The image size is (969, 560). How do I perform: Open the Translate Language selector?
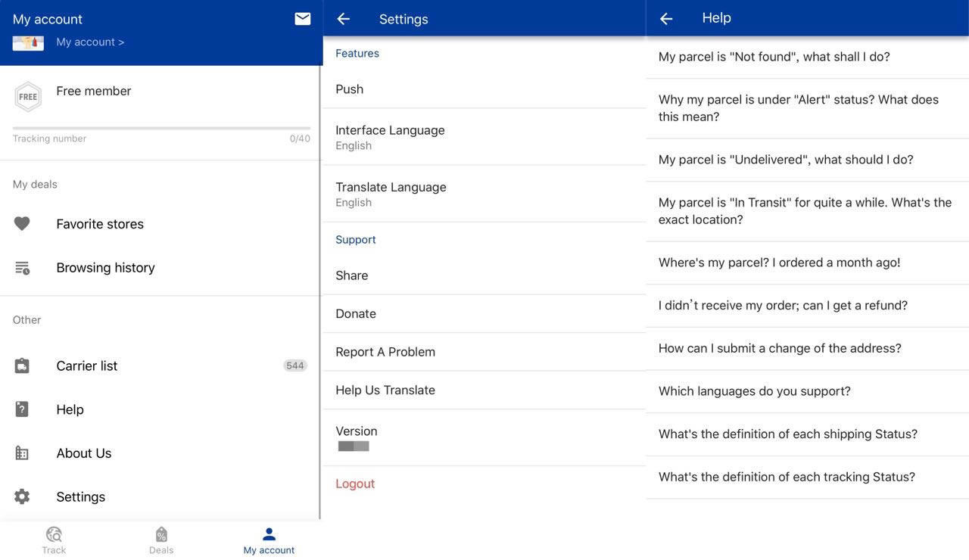[484, 194]
